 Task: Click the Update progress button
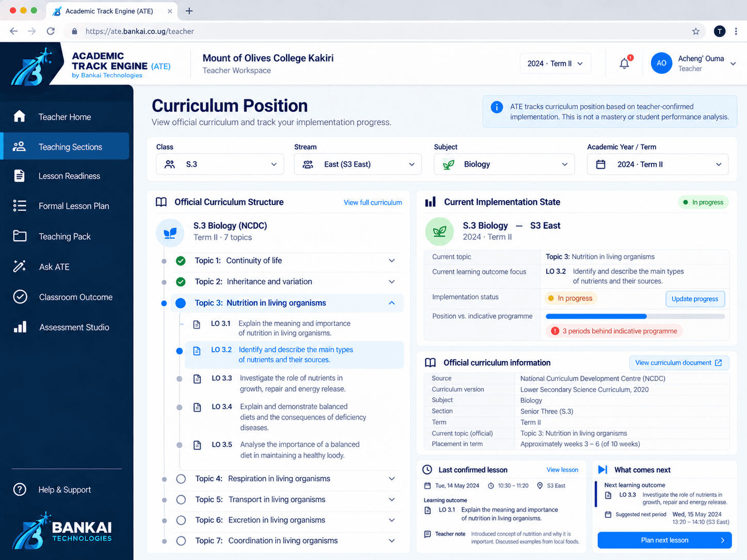[x=695, y=299]
